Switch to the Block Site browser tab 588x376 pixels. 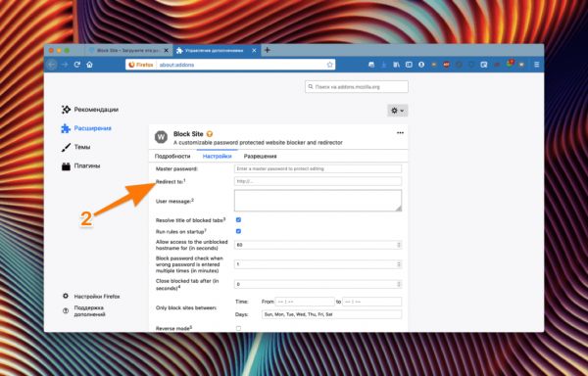[x=127, y=50]
